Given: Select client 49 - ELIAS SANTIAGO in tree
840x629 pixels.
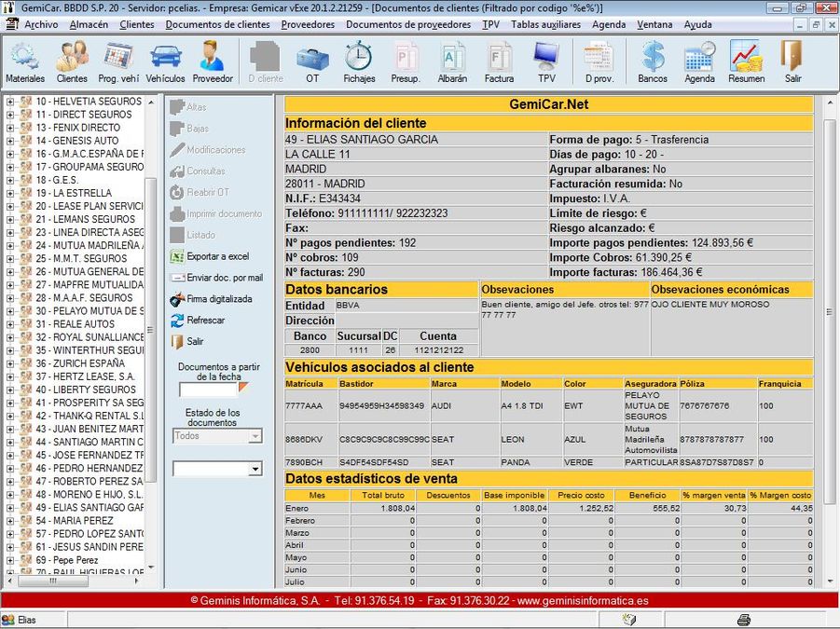Looking at the screenshot, I should 90,508.
